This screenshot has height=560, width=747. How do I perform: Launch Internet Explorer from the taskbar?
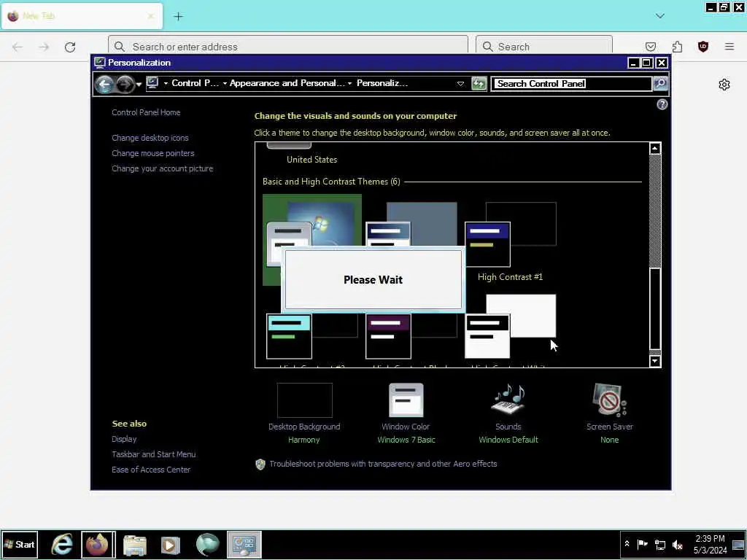(x=62, y=544)
